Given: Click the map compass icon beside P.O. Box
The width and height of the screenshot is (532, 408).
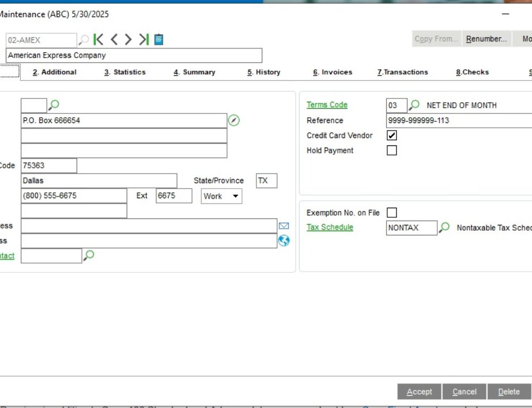Looking at the screenshot, I should 234,120.
